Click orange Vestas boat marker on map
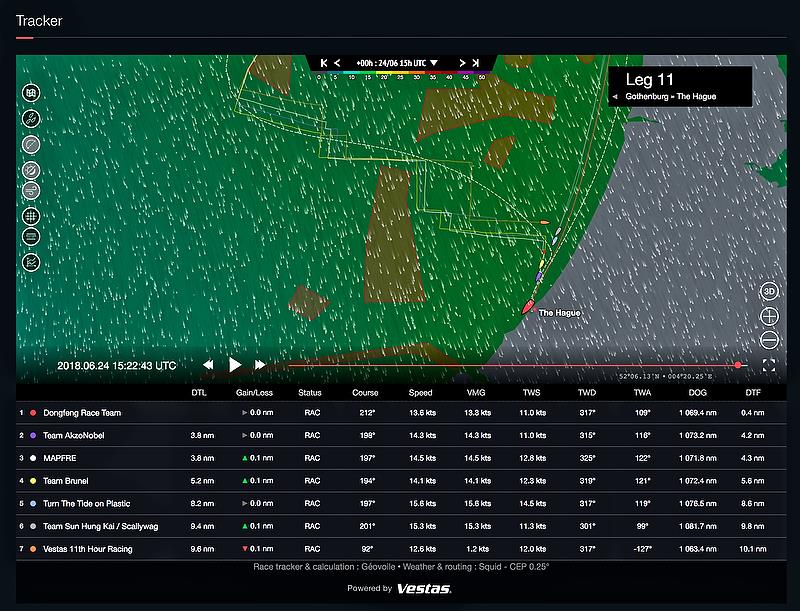Viewport: 800px width, 611px height. point(544,222)
